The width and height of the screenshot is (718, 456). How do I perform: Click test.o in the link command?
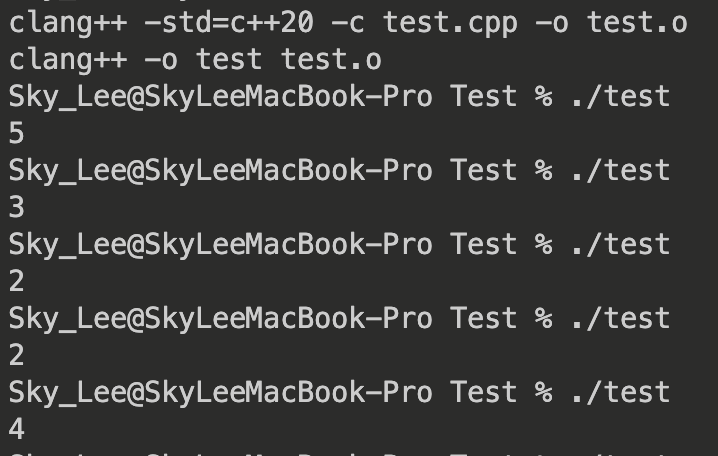[331, 59]
